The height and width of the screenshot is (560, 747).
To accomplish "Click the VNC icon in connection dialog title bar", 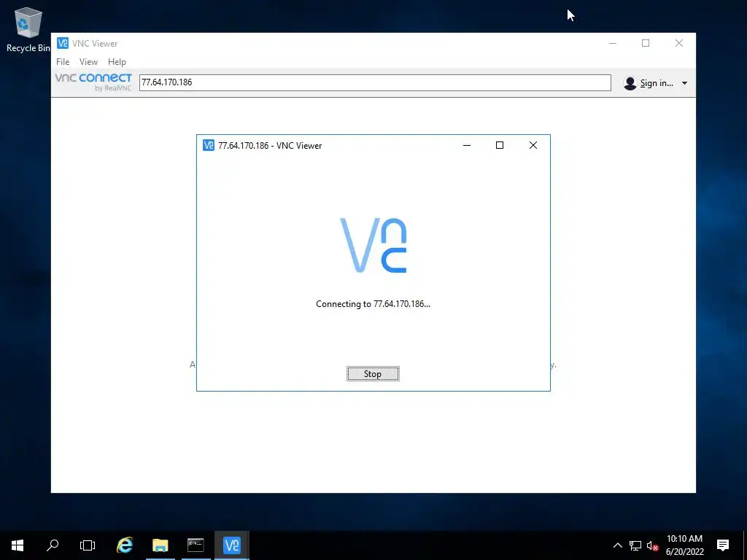I will 208,145.
